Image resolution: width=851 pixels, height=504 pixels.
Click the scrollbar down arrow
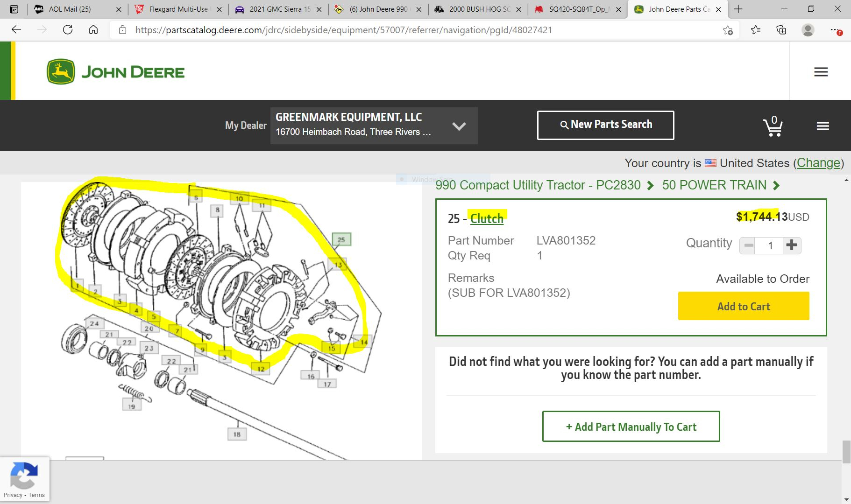[846, 499]
